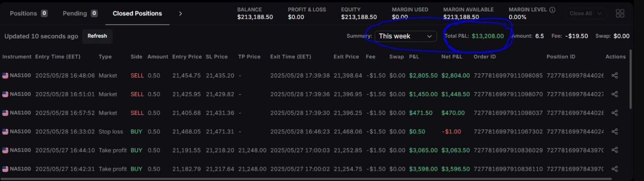Viewport: 644px width, 181px height.
Task: Switch to the Positions tab
Action: pos(28,13)
